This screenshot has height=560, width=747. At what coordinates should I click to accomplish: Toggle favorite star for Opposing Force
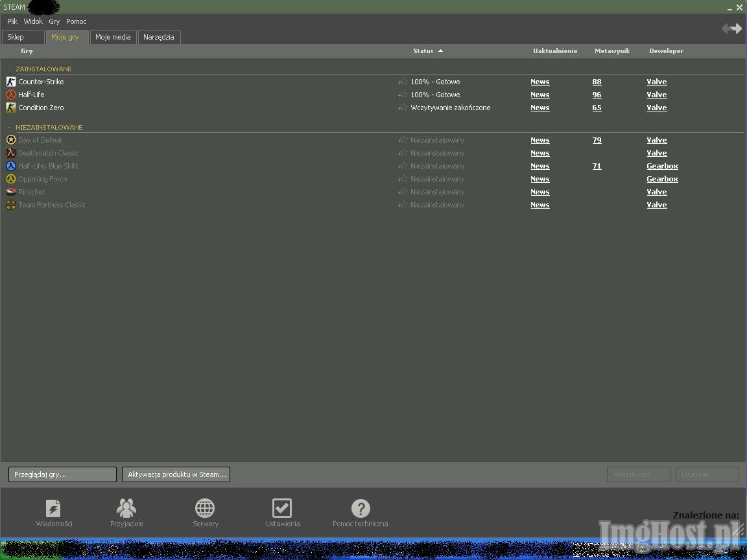click(403, 179)
